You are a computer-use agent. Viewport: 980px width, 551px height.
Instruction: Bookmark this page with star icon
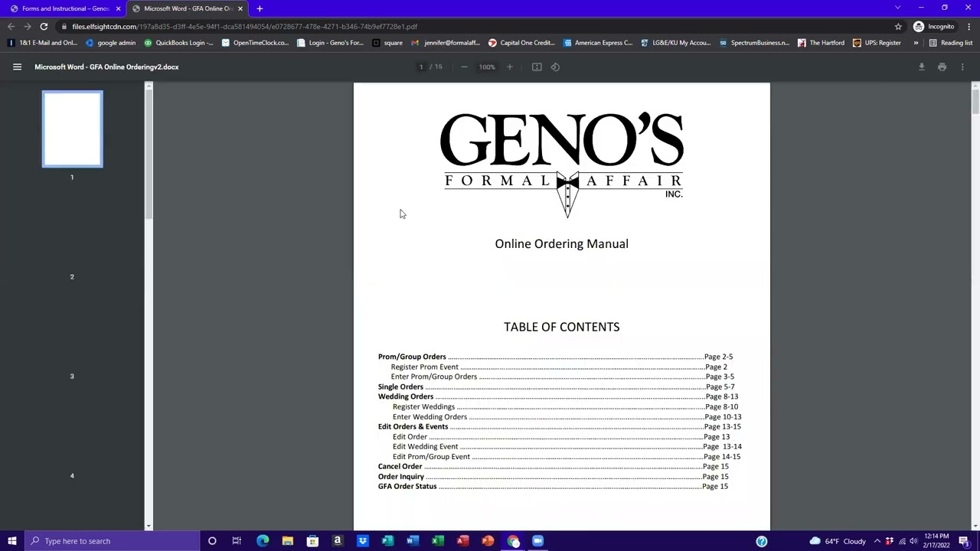[898, 27]
